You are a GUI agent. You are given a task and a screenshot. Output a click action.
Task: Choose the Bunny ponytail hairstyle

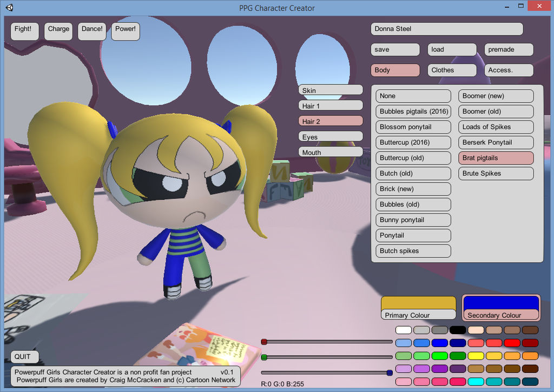point(413,220)
